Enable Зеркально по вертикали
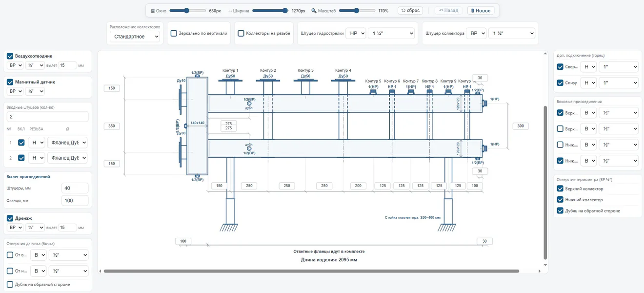 click(174, 33)
